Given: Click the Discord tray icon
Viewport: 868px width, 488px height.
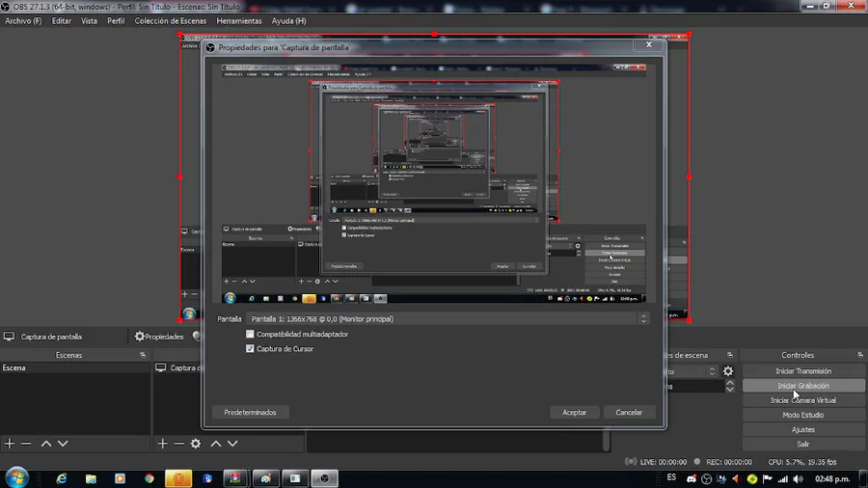Looking at the screenshot, I should coord(692,478).
